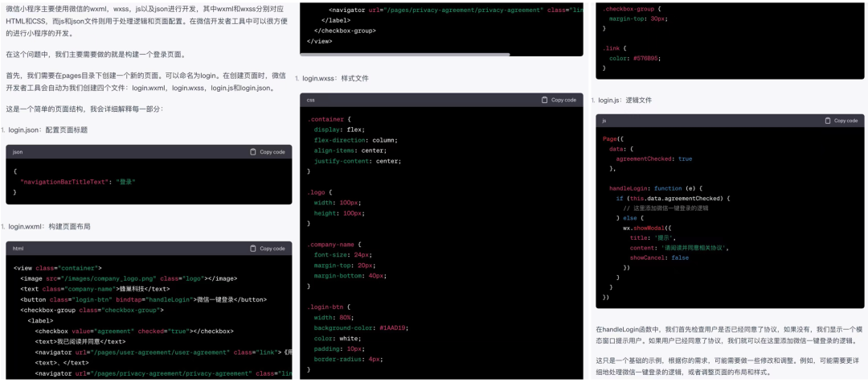Click the 'background-color: #1AAD19;' line
This screenshot has width=868, height=383.
tap(361, 328)
